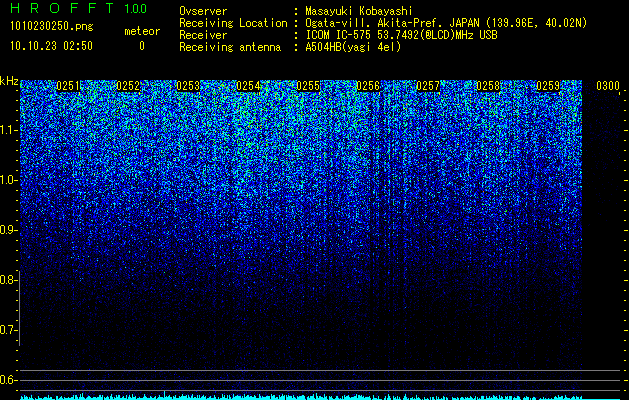The height and width of the screenshot is (400, 629).
Task: Click the 1.0 kHz axis label
Action: [x=7, y=180]
